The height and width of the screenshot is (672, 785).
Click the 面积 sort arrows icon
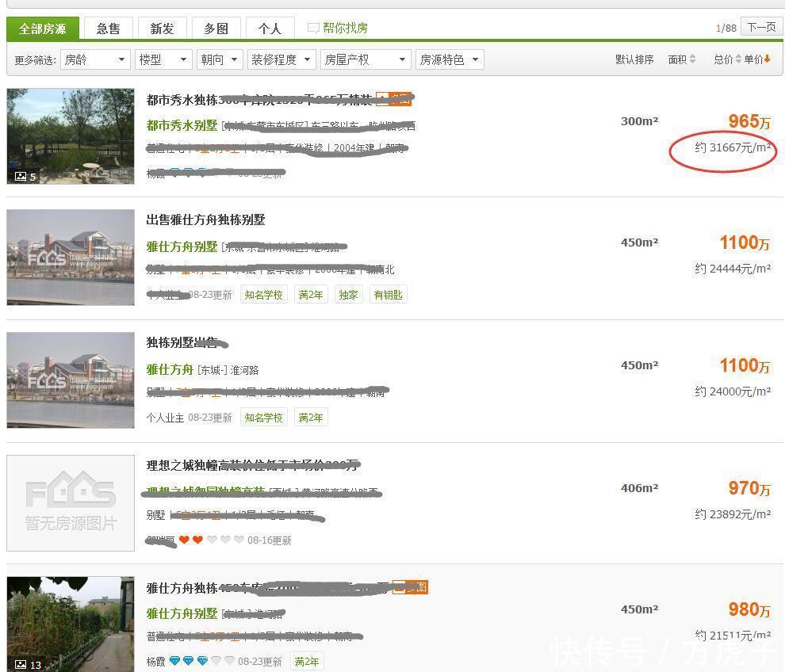(692, 59)
